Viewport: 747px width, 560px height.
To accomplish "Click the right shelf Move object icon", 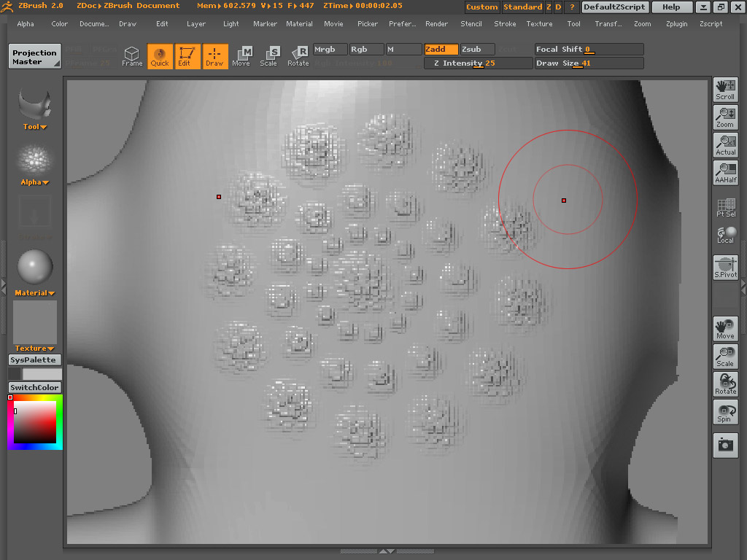I will pos(725,329).
